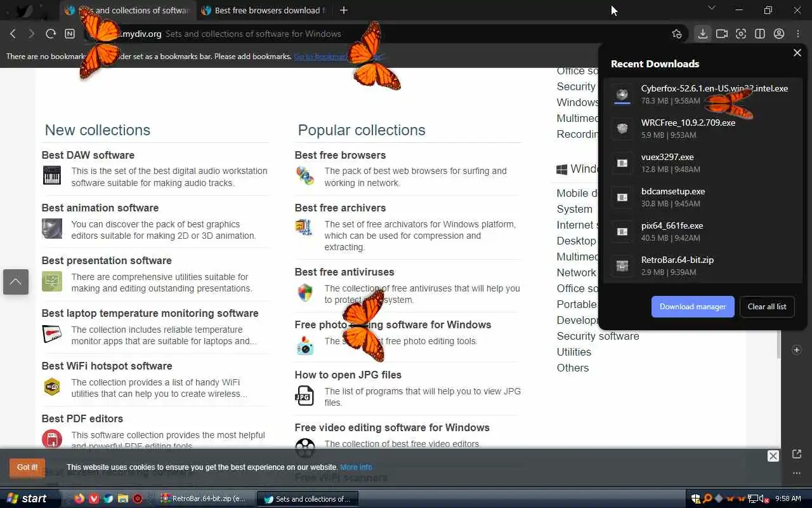
Task: Click the Best free browsers icon
Action: (x=305, y=175)
